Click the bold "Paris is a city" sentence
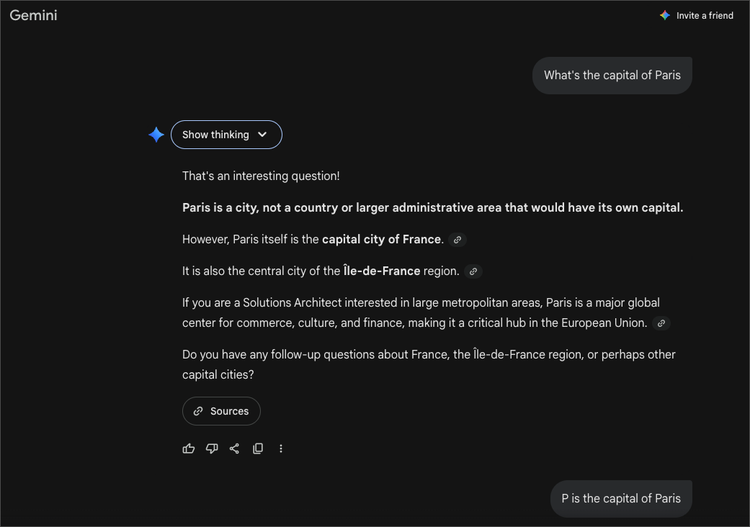 [432, 208]
